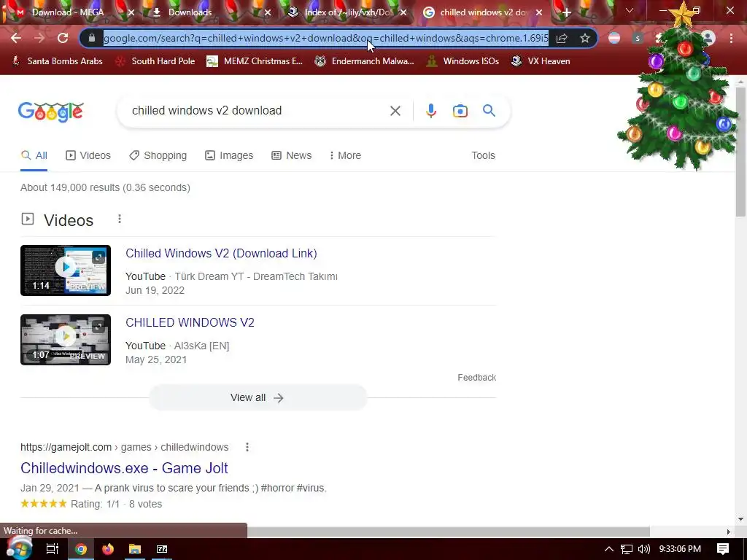
Task: Open File Explorer from taskbar
Action: tap(135, 549)
